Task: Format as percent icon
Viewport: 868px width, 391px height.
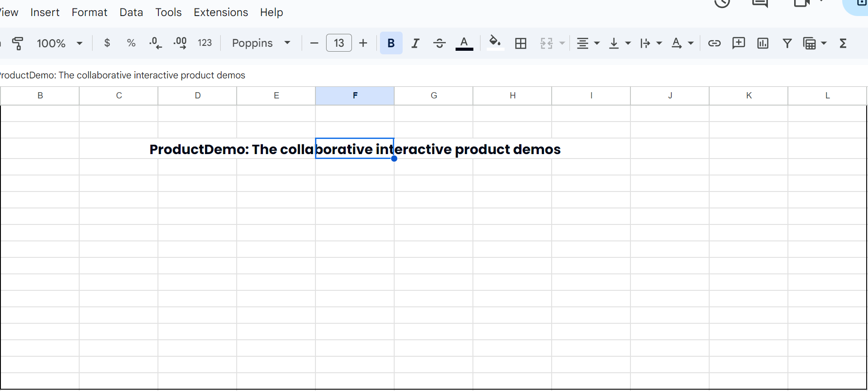Action: click(x=131, y=43)
